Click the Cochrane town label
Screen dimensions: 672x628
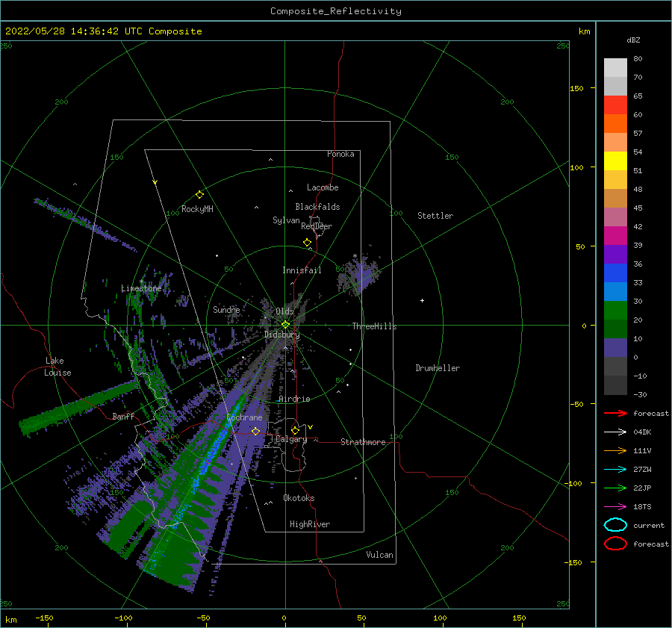coord(244,417)
